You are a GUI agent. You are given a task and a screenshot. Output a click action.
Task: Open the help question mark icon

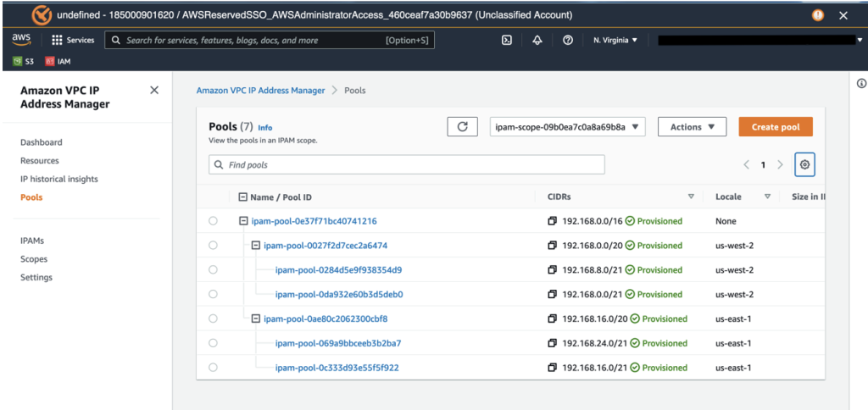coord(567,41)
